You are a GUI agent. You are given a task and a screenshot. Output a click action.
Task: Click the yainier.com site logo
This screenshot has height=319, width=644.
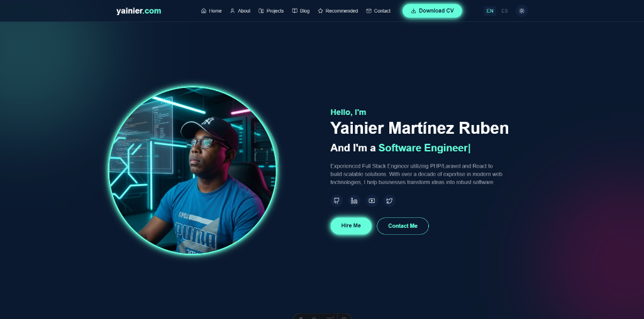tap(139, 11)
